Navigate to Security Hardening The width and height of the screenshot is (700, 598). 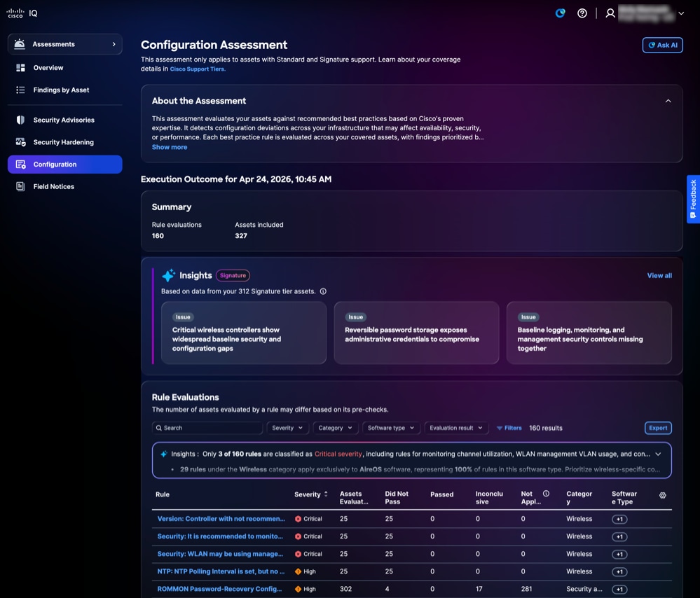[64, 142]
